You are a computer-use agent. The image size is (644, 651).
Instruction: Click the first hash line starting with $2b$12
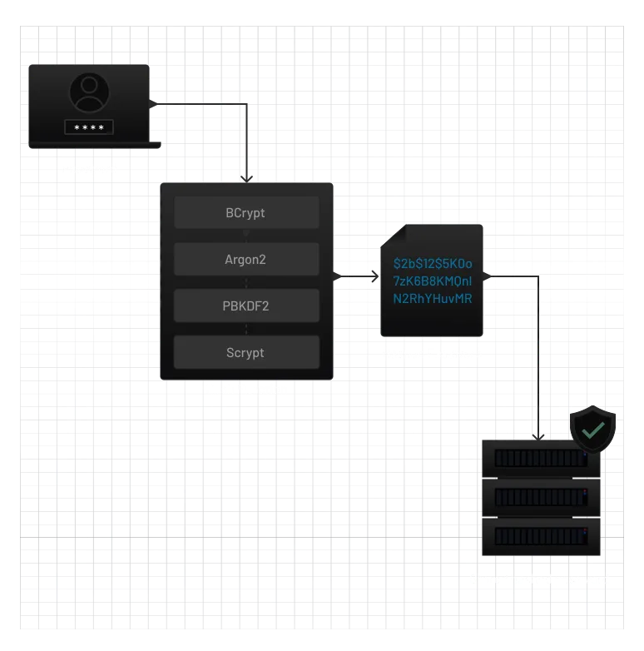coord(433,264)
